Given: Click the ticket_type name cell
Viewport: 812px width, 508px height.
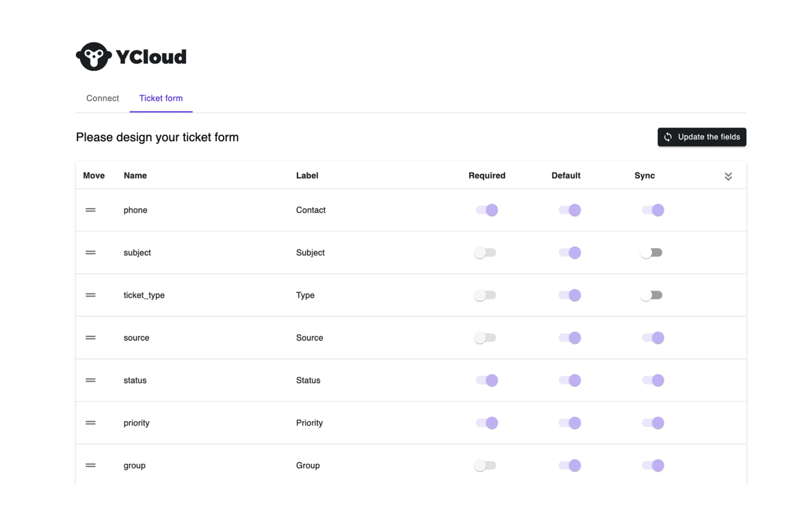Looking at the screenshot, I should (144, 295).
